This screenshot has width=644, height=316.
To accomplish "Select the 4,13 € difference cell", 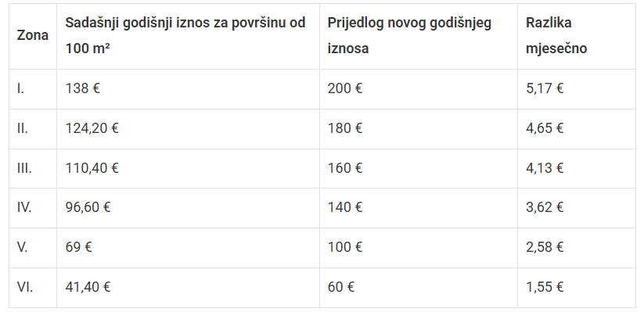I will click(545, 167).
